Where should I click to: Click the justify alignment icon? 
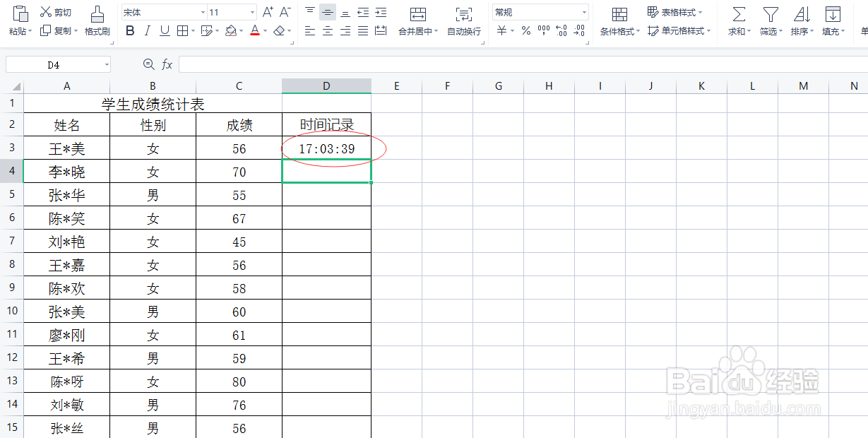coord(363,30)
